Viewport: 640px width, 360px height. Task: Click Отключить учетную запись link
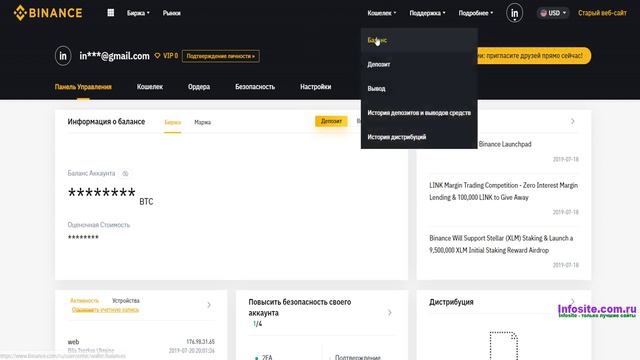coord(105,310)
